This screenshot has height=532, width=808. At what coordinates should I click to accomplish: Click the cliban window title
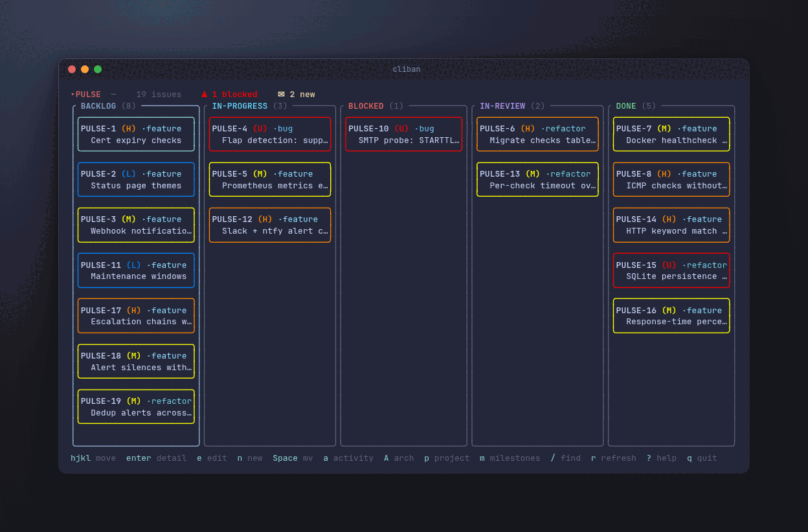click(x=407, y=69)
